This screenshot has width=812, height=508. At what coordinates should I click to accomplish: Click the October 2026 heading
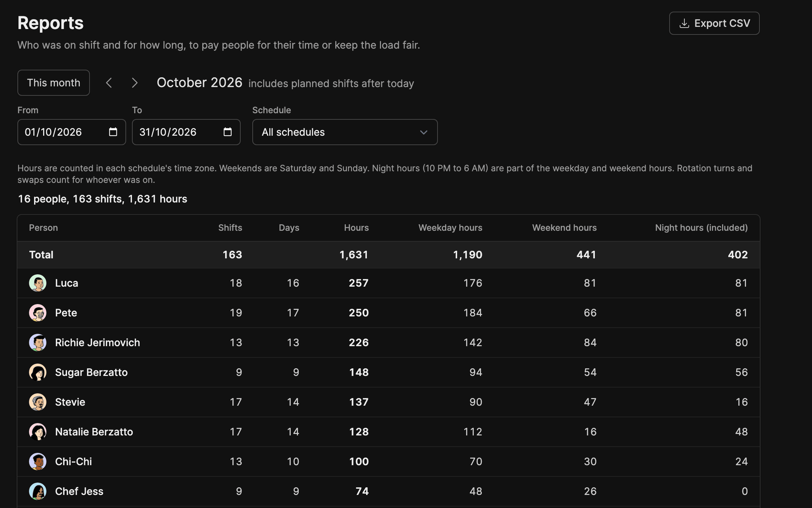[199, 83]
